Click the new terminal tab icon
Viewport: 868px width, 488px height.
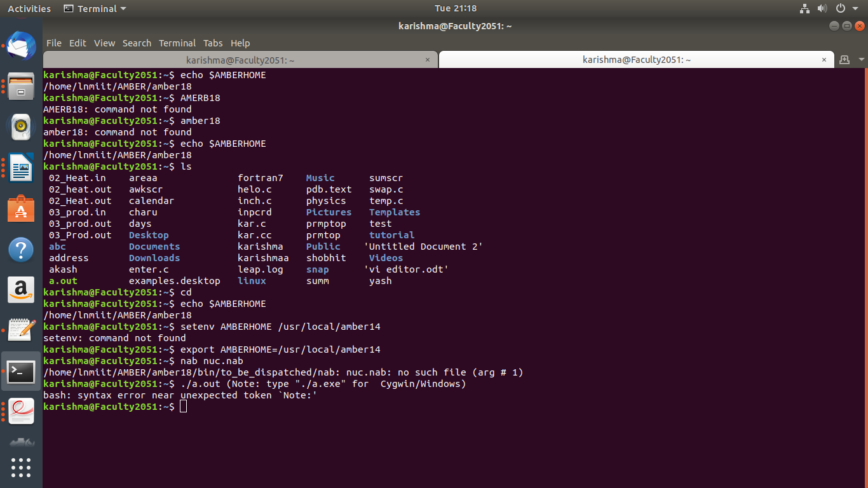point(844,60)
